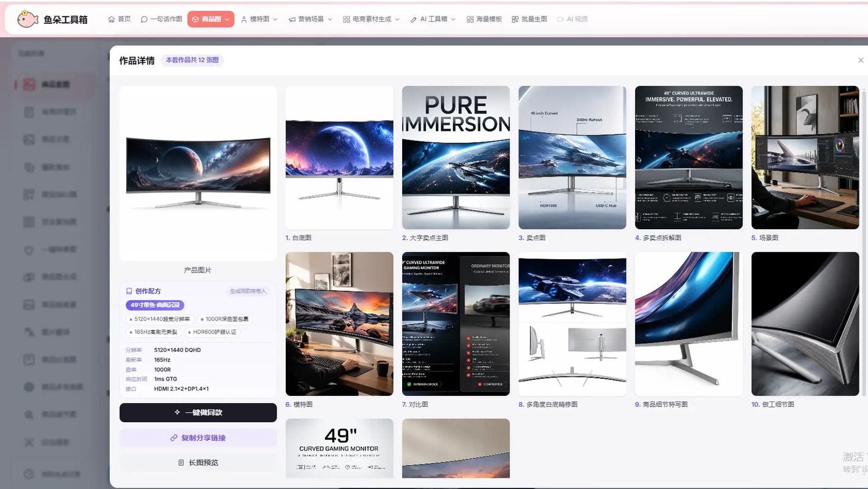868x489 pixels.
Task: Click the 作品详情 dialog title
Action: [137, 61]
